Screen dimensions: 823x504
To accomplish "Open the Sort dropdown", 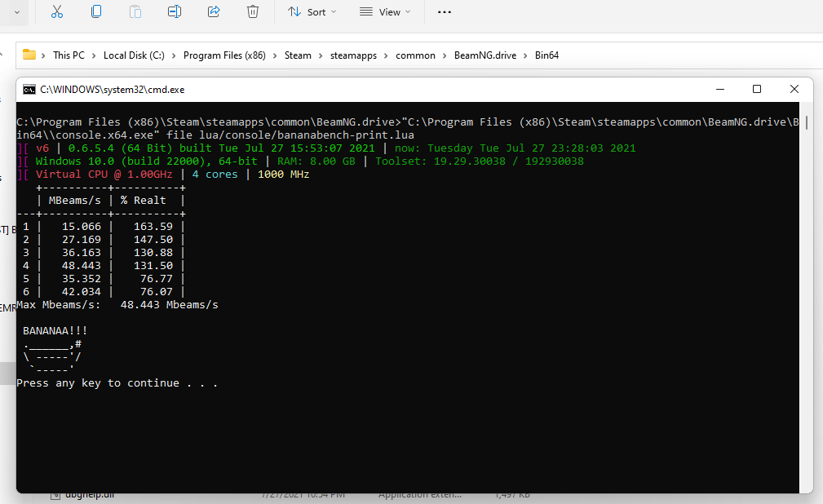I will coord(312,11).
